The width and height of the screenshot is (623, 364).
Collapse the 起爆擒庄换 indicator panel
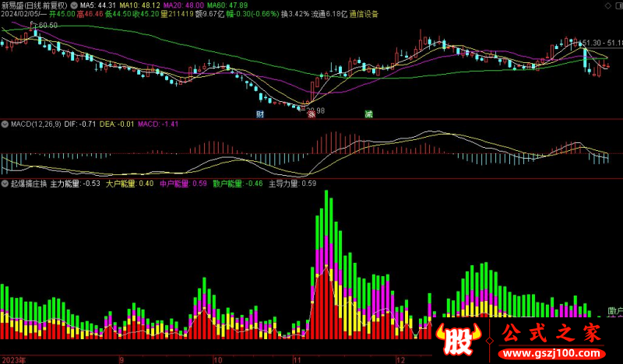(5, 184)
